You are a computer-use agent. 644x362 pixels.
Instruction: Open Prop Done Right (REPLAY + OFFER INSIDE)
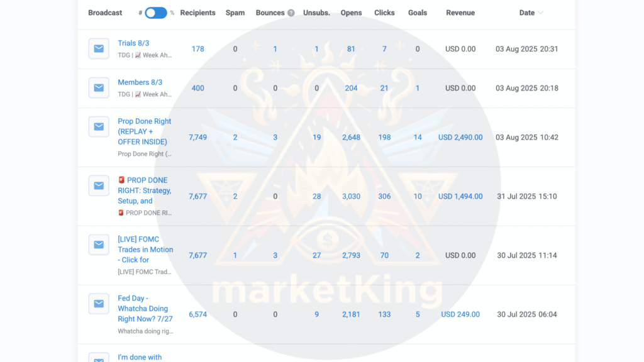click(144, 131)
